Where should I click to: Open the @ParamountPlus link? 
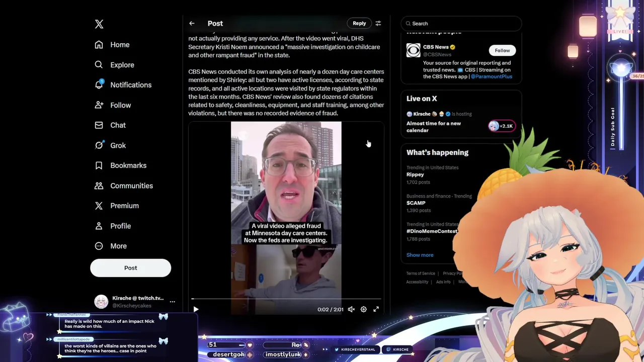(x=492, y=76)
